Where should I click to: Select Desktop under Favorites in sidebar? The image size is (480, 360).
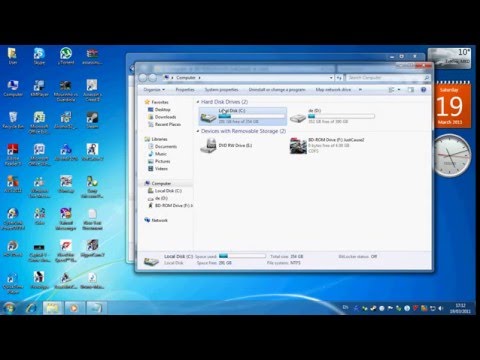pyautogui.click(x=159, y=110)
